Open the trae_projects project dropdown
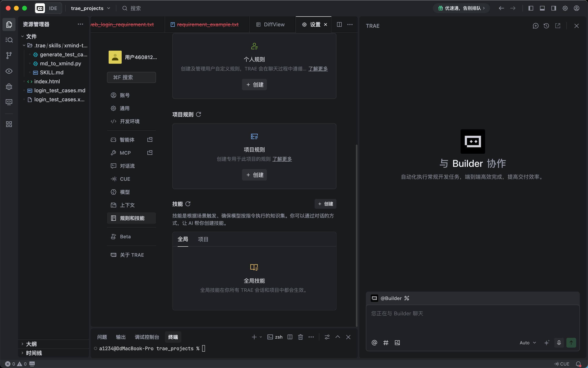 tap(90, 8)
